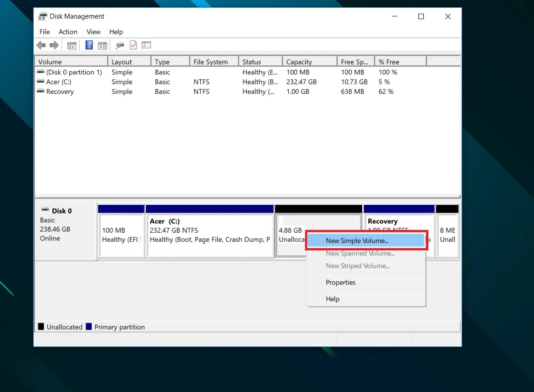The width and height of the screenshot is (534, 392).
Task: Sort by the Layout column header
Action: (129, 61)
